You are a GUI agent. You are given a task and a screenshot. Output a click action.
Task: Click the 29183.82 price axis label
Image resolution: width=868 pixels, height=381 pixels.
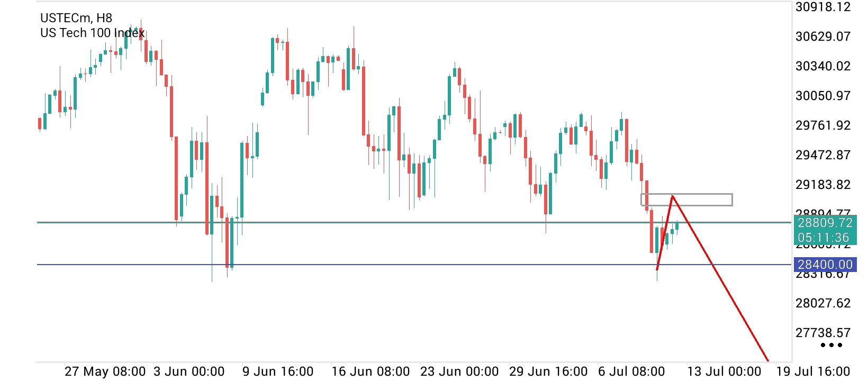(823, 185)
